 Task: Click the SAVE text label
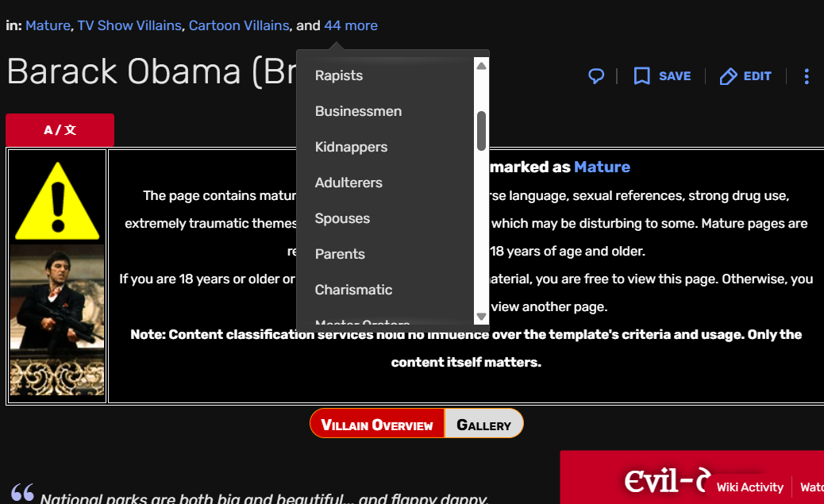pos(675,76)
